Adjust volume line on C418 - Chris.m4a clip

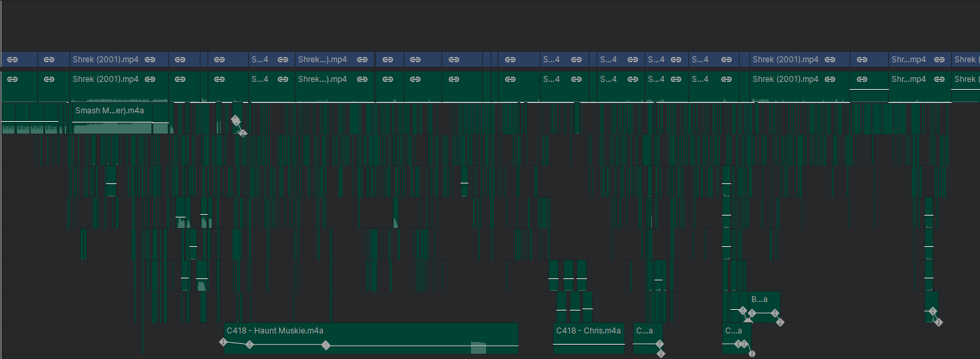click(589, 344)
